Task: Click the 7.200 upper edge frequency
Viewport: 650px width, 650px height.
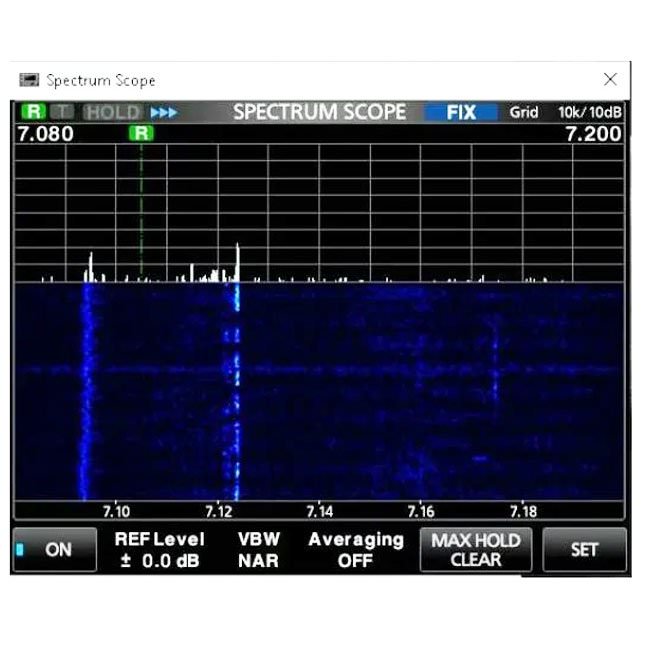Action: (593, 134)
